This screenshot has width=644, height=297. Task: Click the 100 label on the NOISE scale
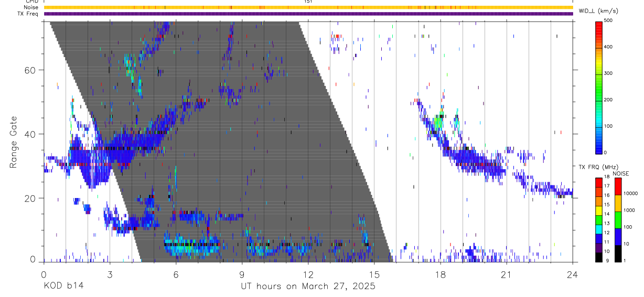[628, 227]
